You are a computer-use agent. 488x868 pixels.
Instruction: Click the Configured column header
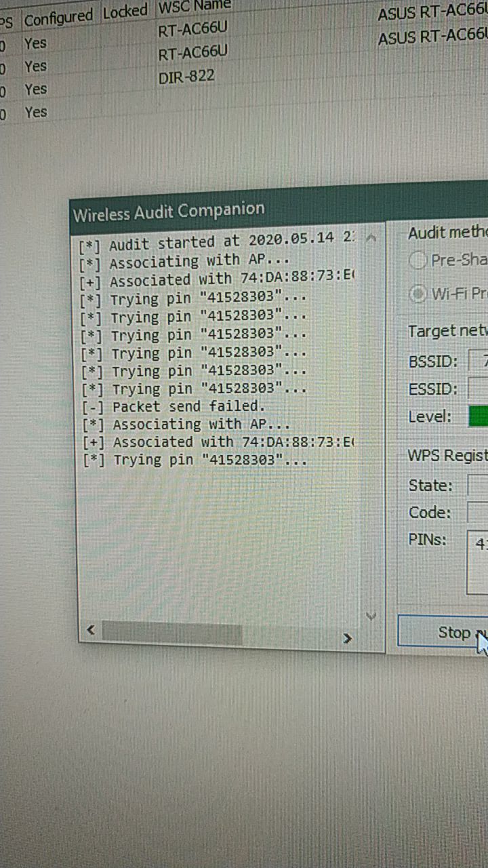pyautogui.click(x=58, y=18)
